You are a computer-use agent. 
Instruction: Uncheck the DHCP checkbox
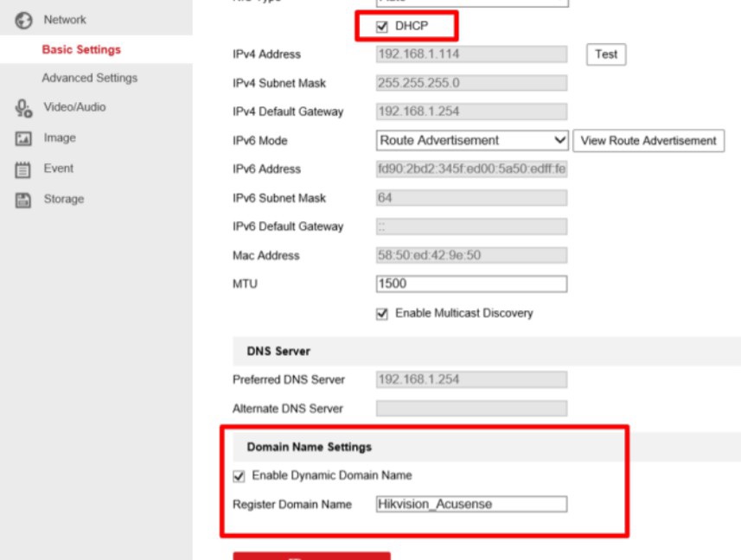pos(382,27)
